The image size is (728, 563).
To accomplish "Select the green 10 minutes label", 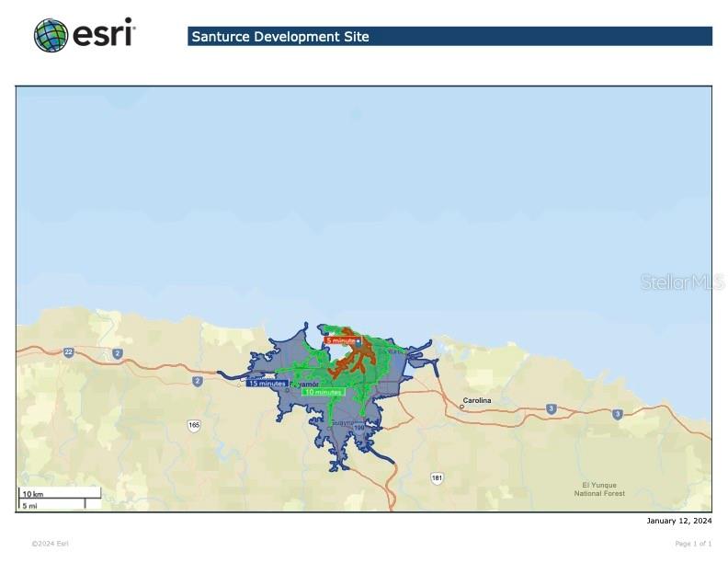I will (324, 392).
